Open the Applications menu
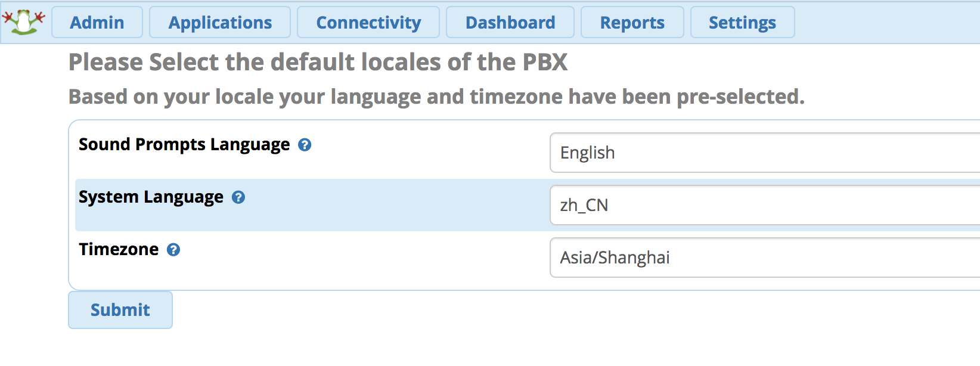The height and width of the screenshot is (366, 980). [220, 23]
